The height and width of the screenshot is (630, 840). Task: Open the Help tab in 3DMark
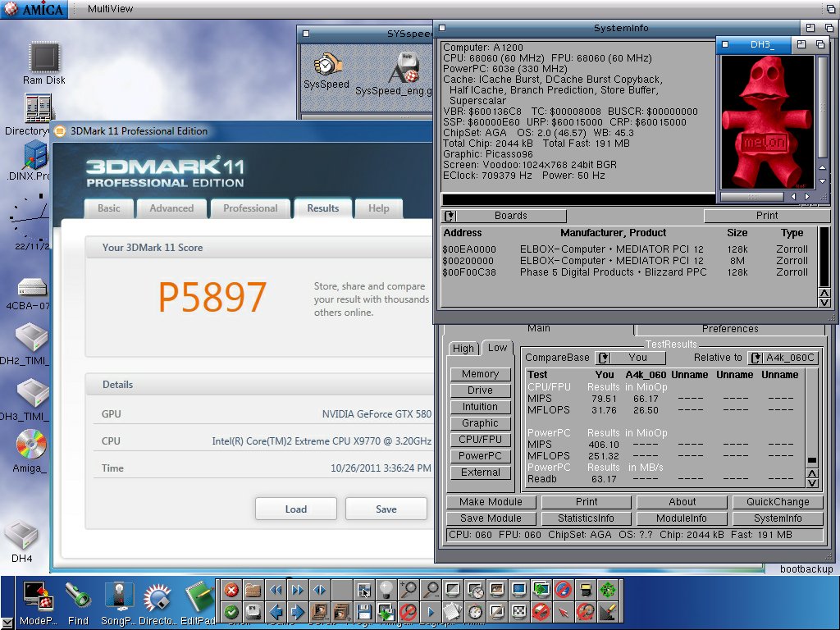pyautogui.click(x=379, y=208)
